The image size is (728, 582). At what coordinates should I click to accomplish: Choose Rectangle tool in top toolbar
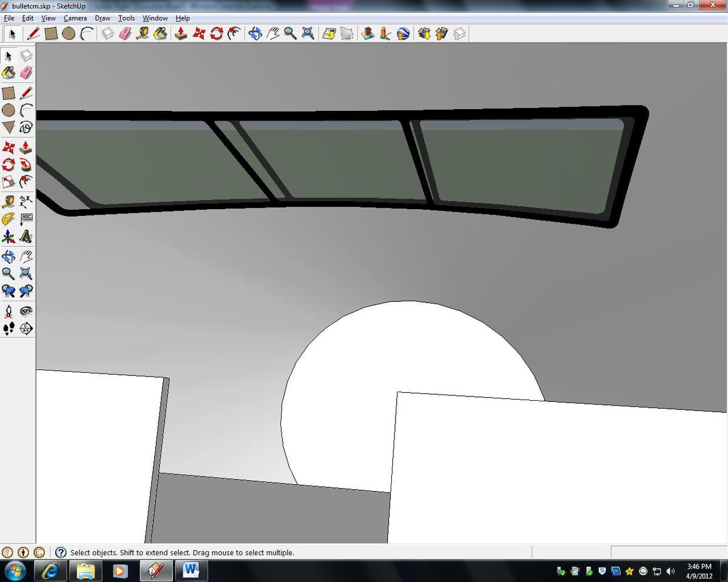coord(51,33)
